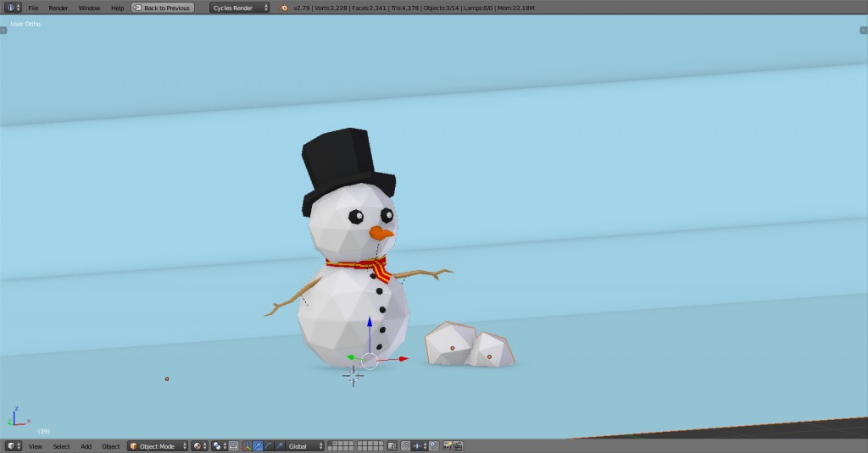Open the Select menu in viewport header
868x453 pixels.
click(x=61, y=446)
